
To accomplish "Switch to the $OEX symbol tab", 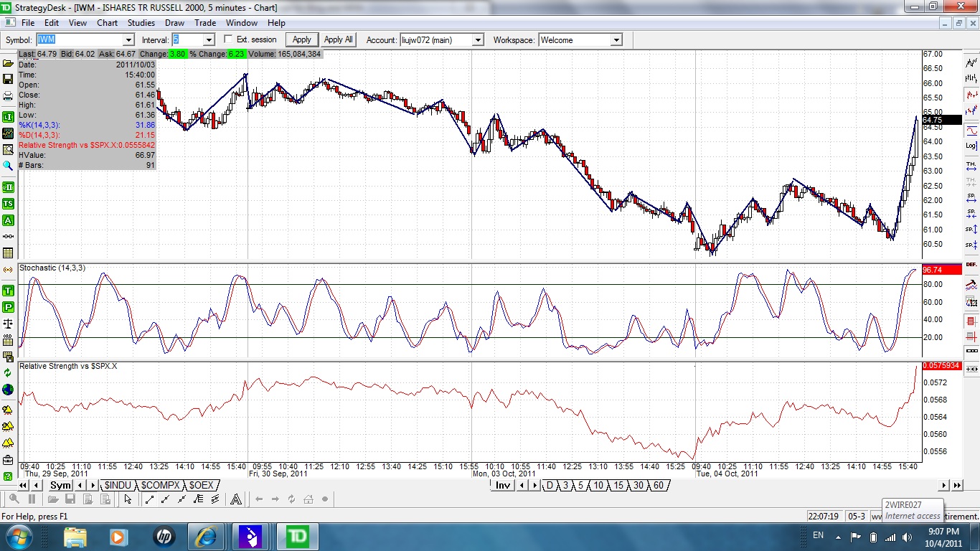I will 202,486.
